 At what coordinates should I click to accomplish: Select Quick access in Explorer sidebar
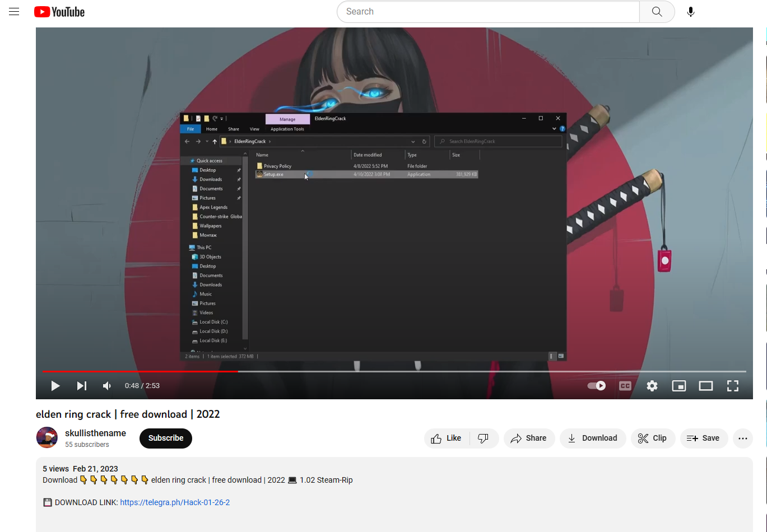[x=209, y=161]
